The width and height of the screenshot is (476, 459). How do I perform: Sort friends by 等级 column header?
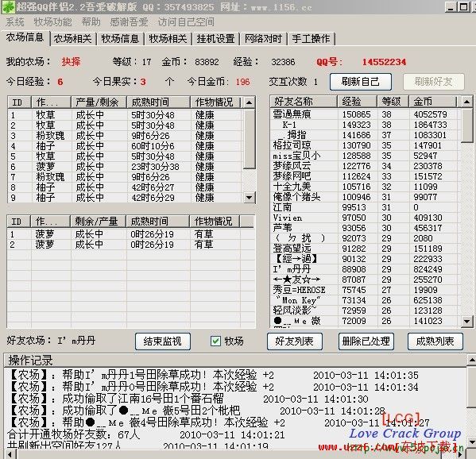(x=393, y=102)
